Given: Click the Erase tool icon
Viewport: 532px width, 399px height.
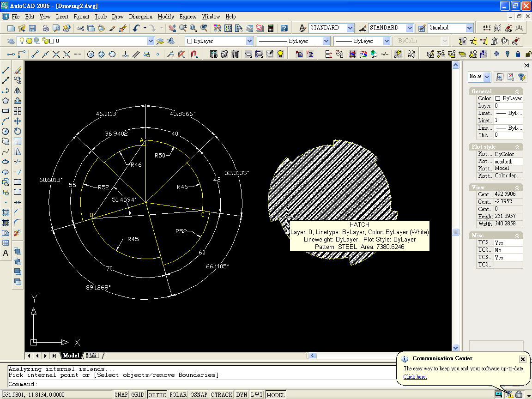Looking at the screenshot, I should coord(18,71).
